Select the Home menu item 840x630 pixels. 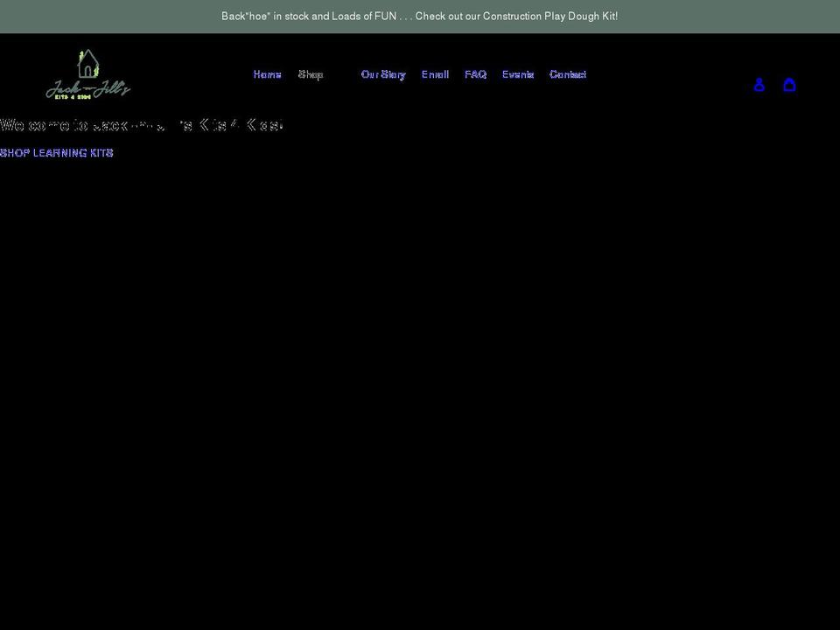click(x=267, y=74)
